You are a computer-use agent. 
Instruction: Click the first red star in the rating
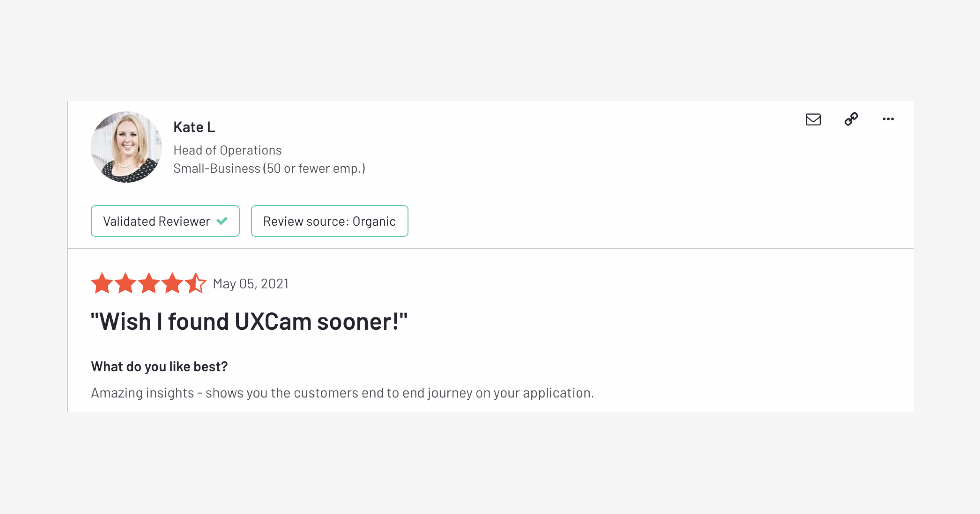(x=101, y=283)
